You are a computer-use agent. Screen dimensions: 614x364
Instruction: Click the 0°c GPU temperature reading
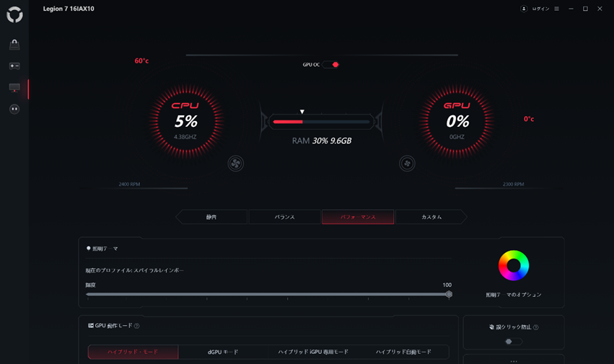coord(529,119)
